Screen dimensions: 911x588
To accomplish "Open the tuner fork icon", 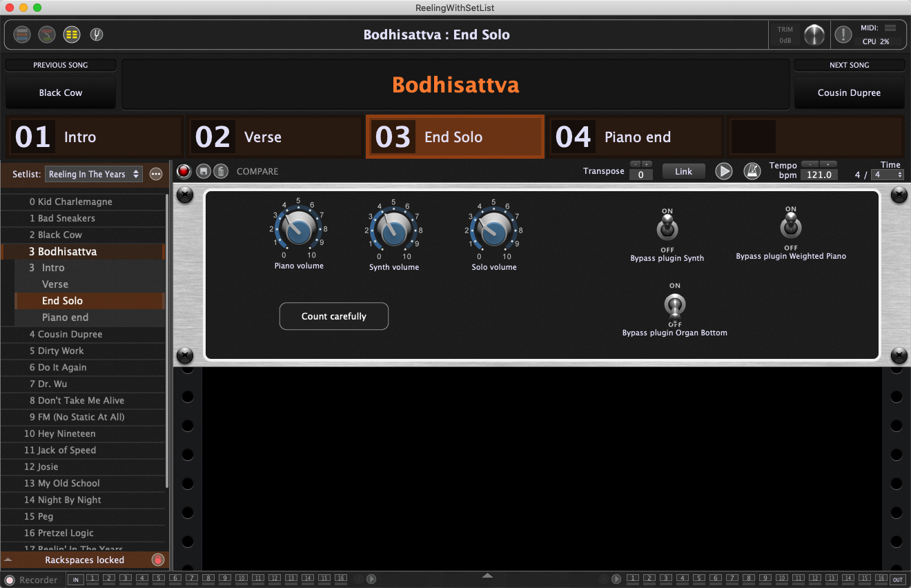I will coord(97,35).
